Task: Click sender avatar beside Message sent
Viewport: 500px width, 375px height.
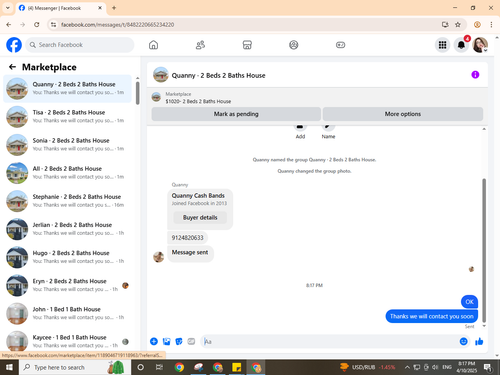Action: pos(158,257)
